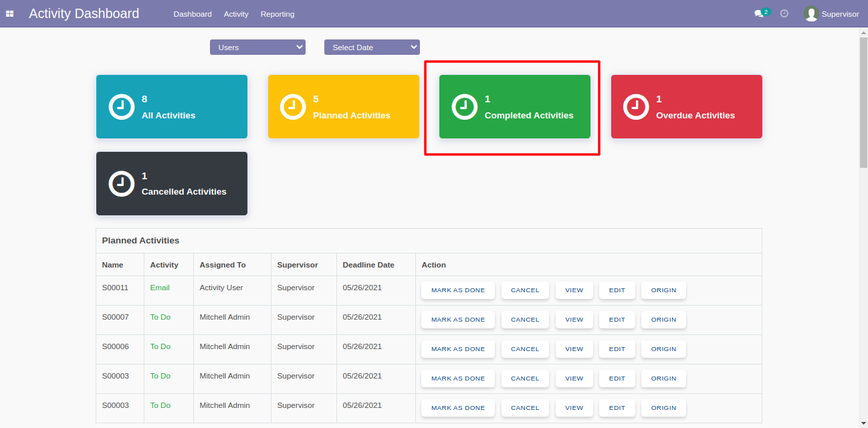The image size is (868, 428).
Task: Open the All Activities card
Action: coord(172,107)
